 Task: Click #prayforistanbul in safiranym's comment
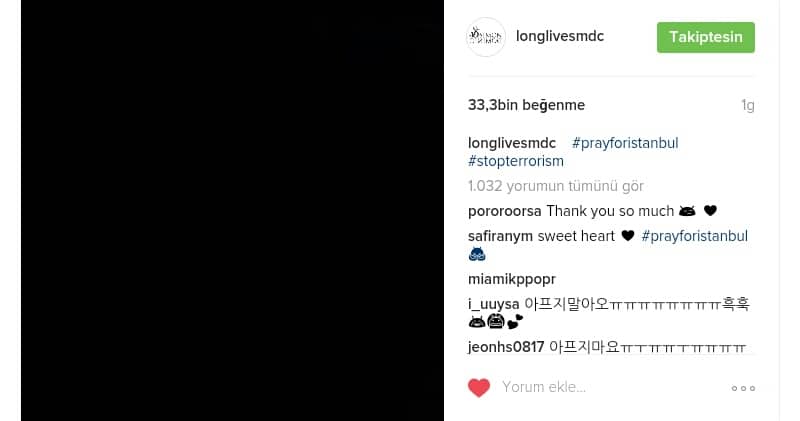coord(694,236)
